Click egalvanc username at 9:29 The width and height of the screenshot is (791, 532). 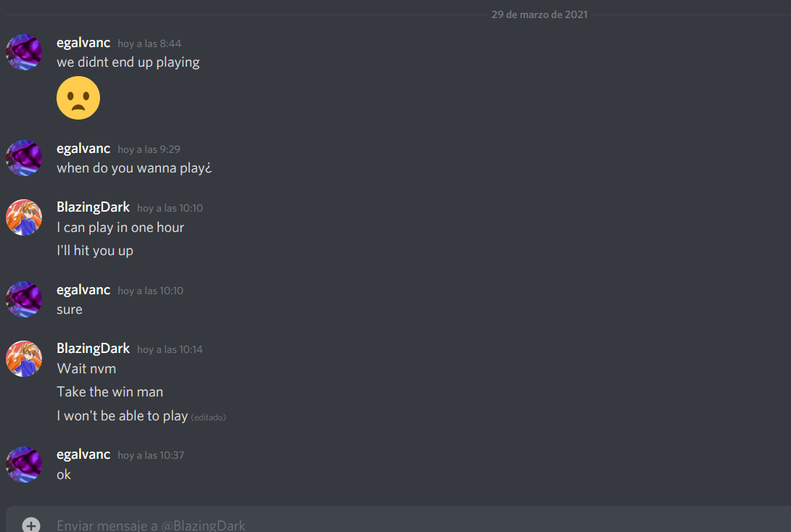83,149
